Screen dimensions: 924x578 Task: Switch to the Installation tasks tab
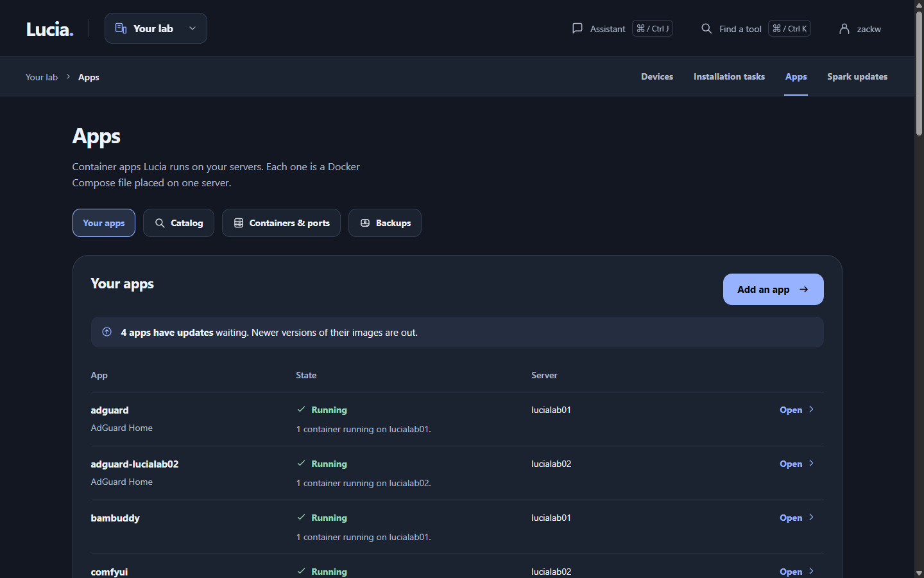point(729,76)
